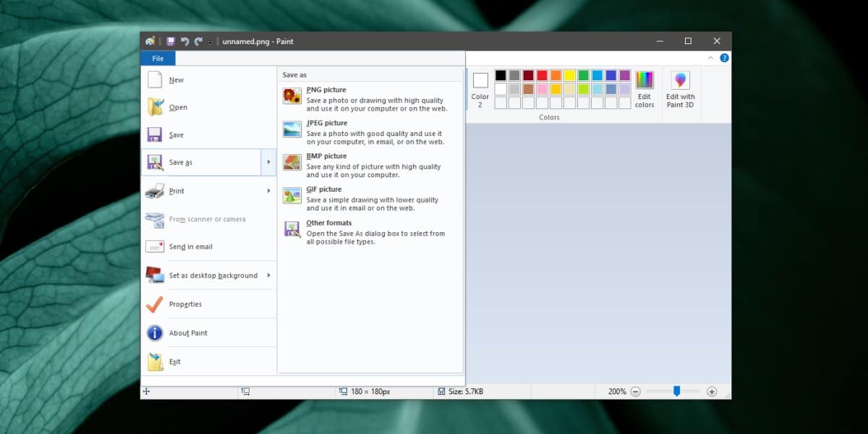Pick the purple color swatch

click(x=625, y=75)
